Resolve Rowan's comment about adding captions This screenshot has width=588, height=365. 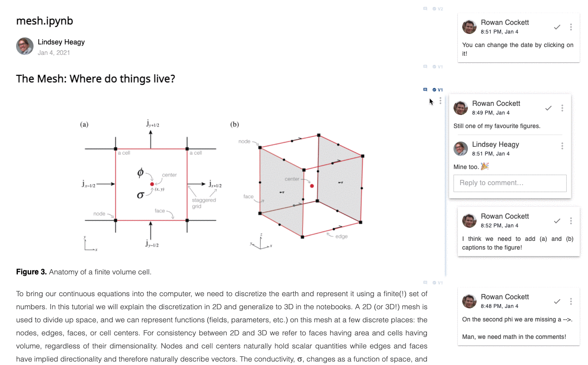[557, 221]
